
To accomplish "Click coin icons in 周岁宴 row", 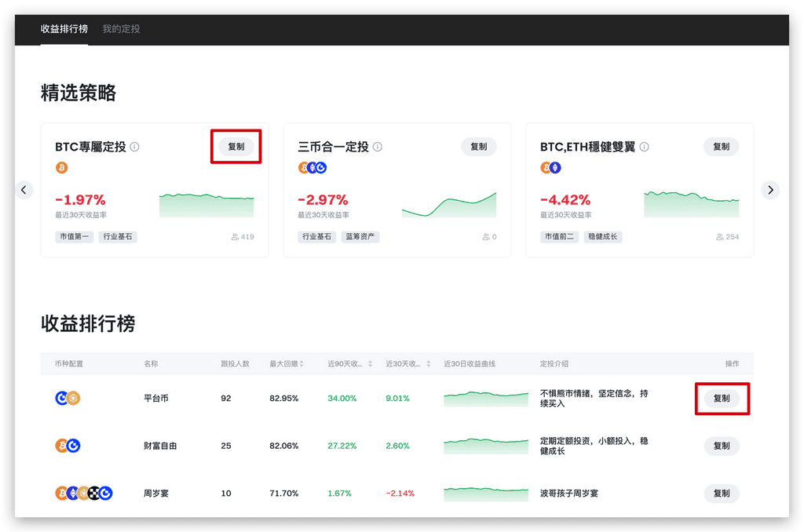I will coord(84,494).
